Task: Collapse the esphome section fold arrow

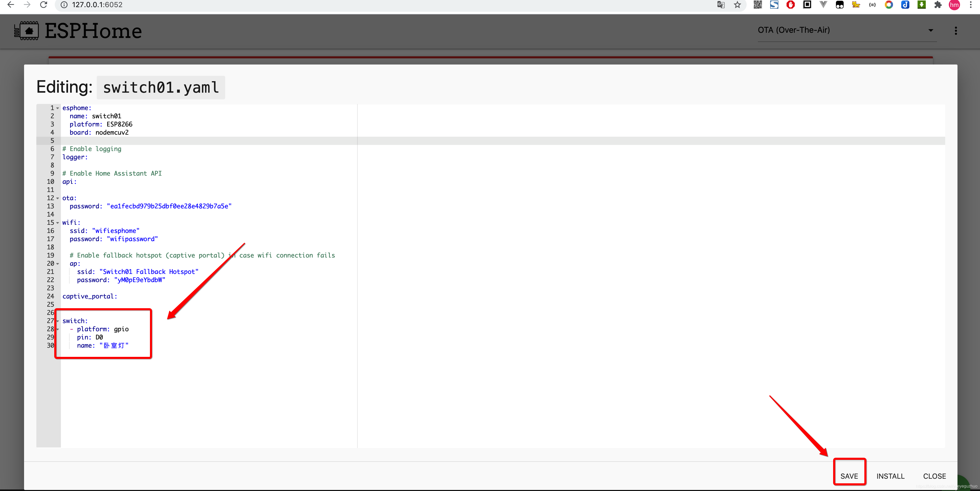Action: coord(58,108)
